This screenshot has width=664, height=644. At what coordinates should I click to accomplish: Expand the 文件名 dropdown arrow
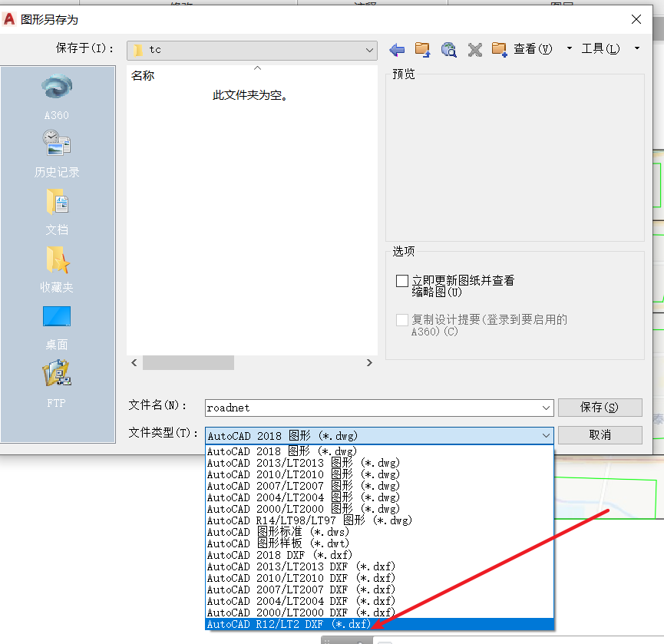pyautogui.click(x=547, y=408)
